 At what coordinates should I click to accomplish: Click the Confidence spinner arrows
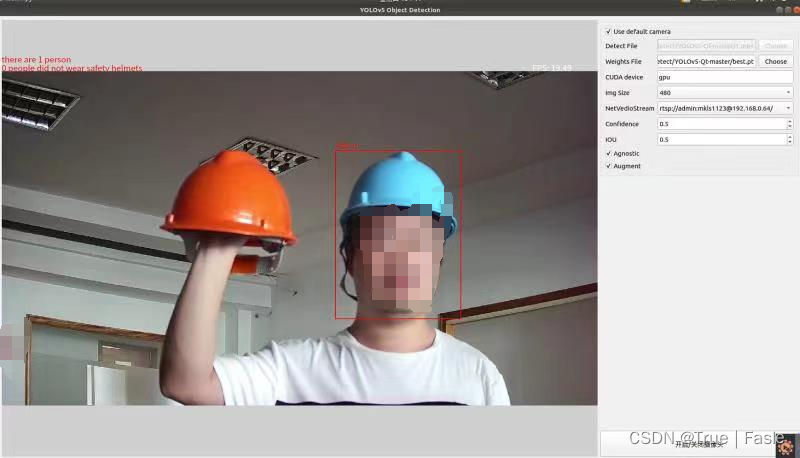pyautogui.click(x=790, y=124)
